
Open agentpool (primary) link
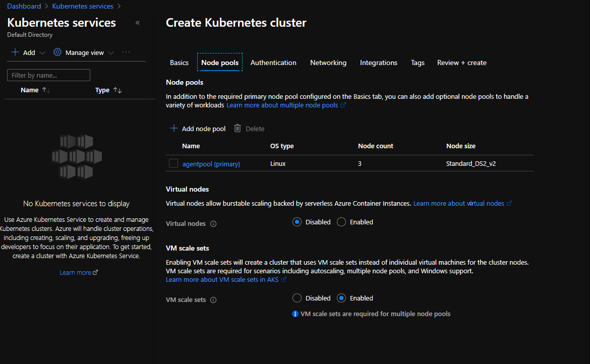click(x=211, y=164)
